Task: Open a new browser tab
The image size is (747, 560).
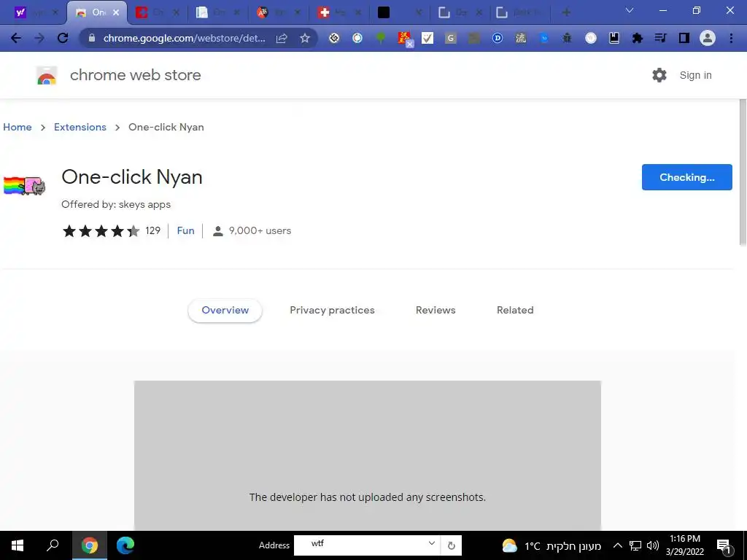Action: click(x=566, y=12)
